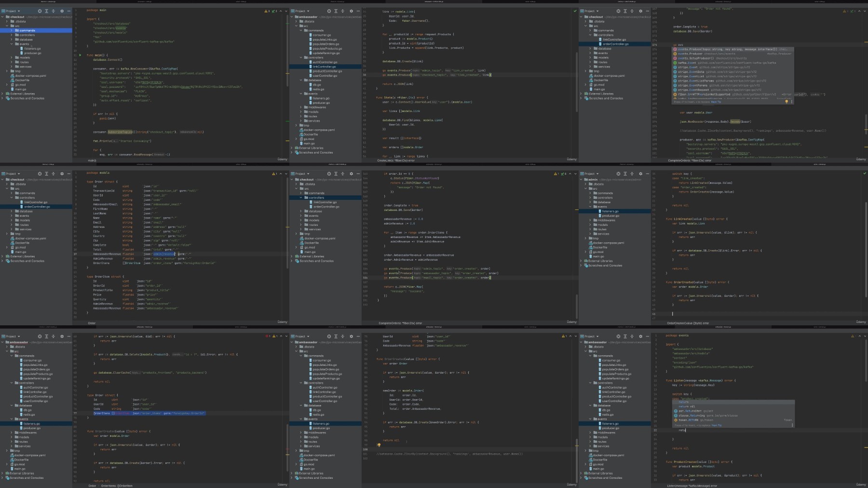Choose token.RETURN completion suggestion
868x488 pixels.
732,420
